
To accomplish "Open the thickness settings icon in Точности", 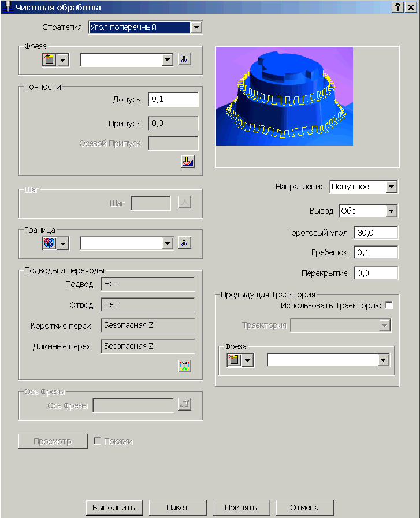I will point(188,162).
